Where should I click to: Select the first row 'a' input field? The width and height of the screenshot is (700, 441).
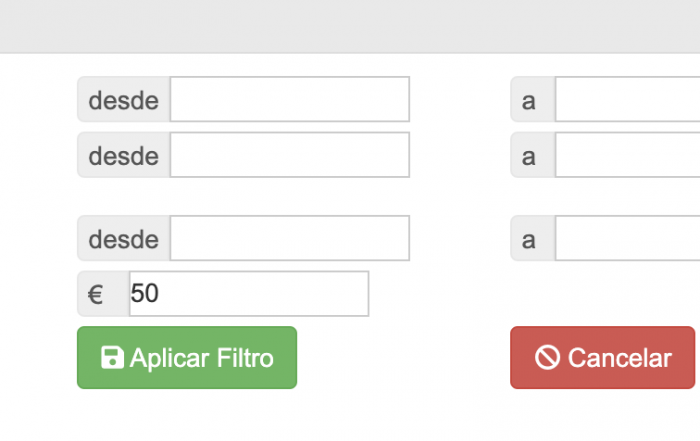pos(628,99)
